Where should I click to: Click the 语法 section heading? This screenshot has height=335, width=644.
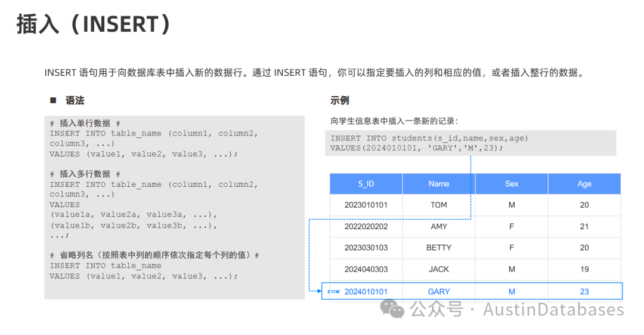tap(75, 100)
